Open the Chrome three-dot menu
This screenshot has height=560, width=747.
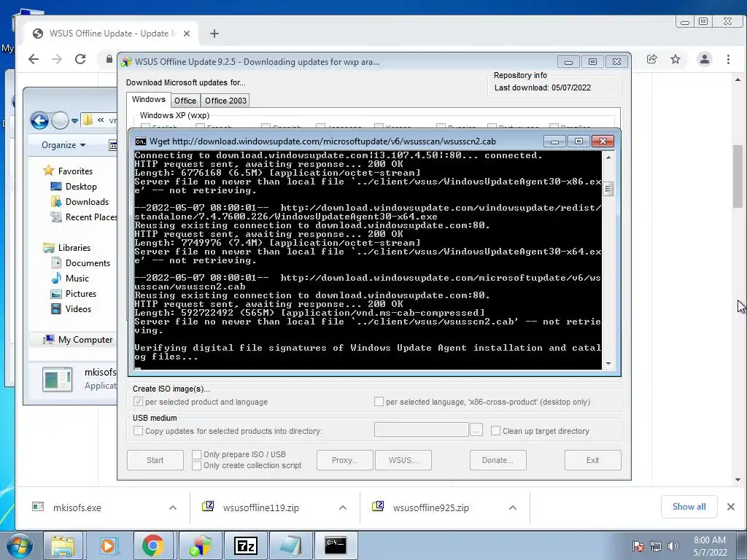[x=728, y=59]
